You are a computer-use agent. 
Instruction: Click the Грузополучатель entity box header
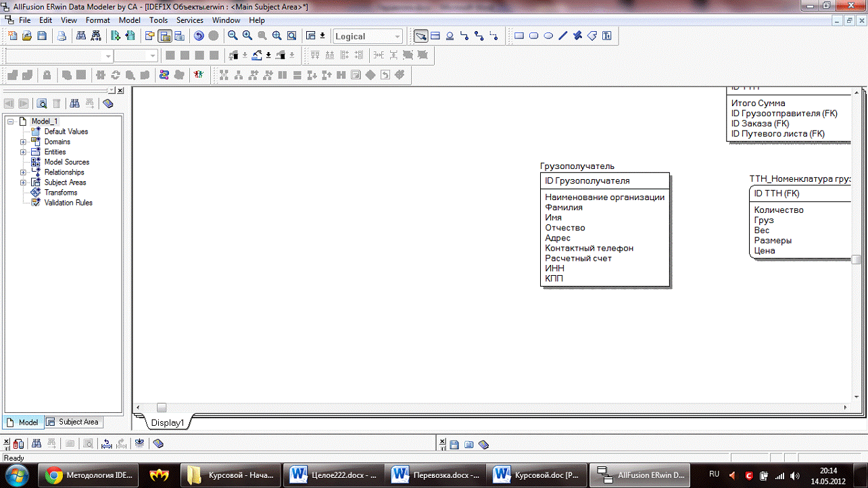577,166
